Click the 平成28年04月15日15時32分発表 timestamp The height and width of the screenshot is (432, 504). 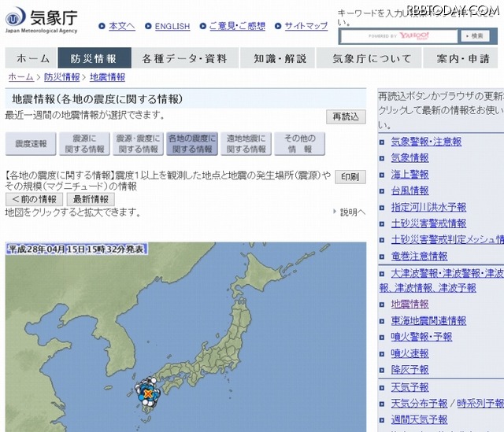tap(76, 249)
